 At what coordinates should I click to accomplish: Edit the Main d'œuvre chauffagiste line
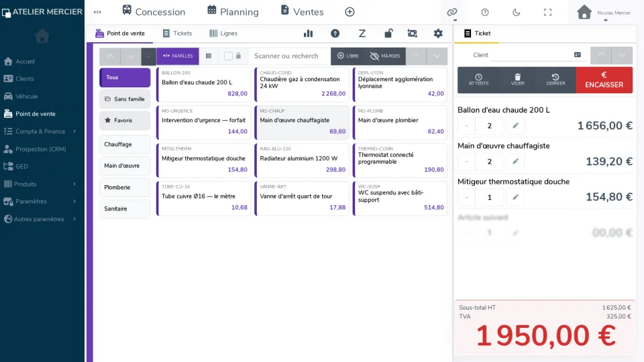[515, 162]
